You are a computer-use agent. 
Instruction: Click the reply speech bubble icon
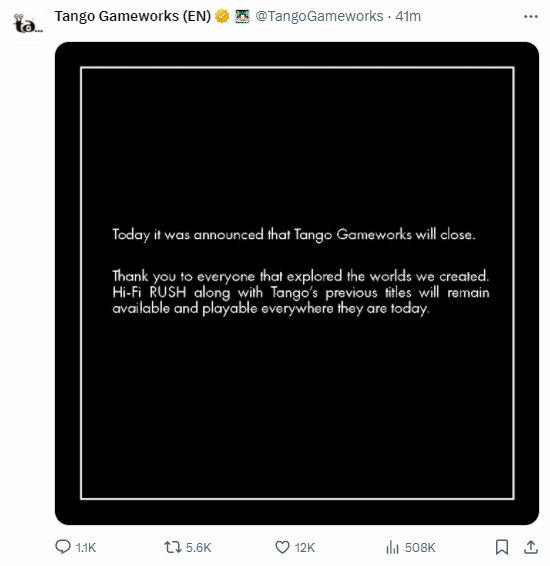pos(63,547)
